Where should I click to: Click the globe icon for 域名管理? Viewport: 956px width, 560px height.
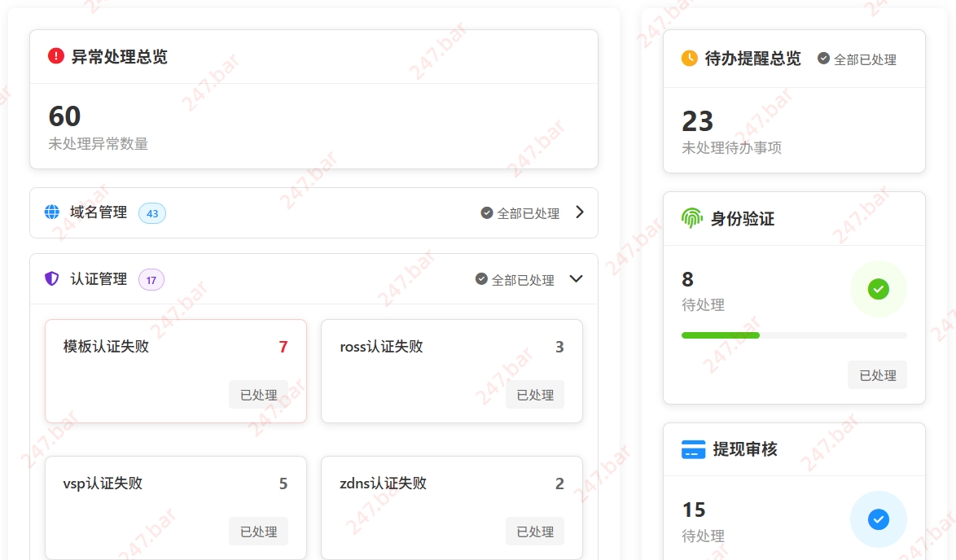coord(52,212)
